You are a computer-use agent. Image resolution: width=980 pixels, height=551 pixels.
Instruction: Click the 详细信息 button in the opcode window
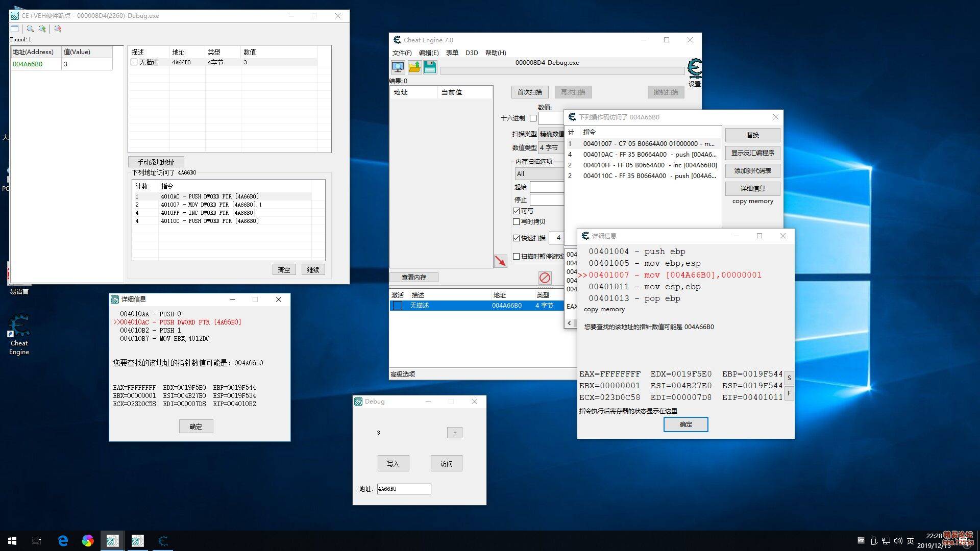click(752, 189)
